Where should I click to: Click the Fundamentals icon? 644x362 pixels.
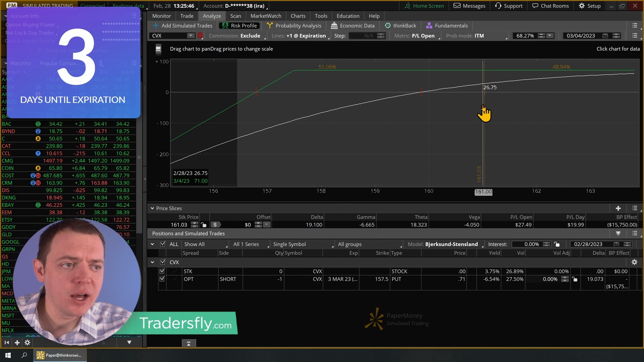pyautogui.click(x=429, y=25)
